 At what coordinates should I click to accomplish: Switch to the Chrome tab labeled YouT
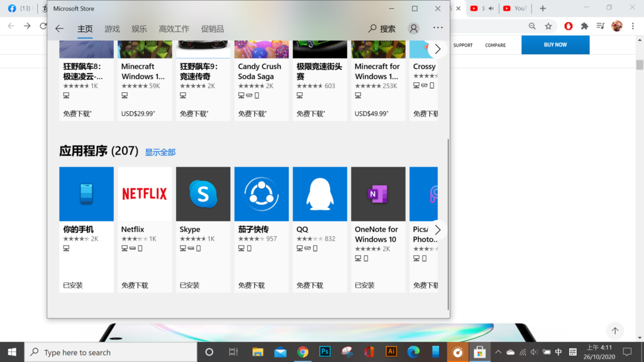tap(515, 8)
